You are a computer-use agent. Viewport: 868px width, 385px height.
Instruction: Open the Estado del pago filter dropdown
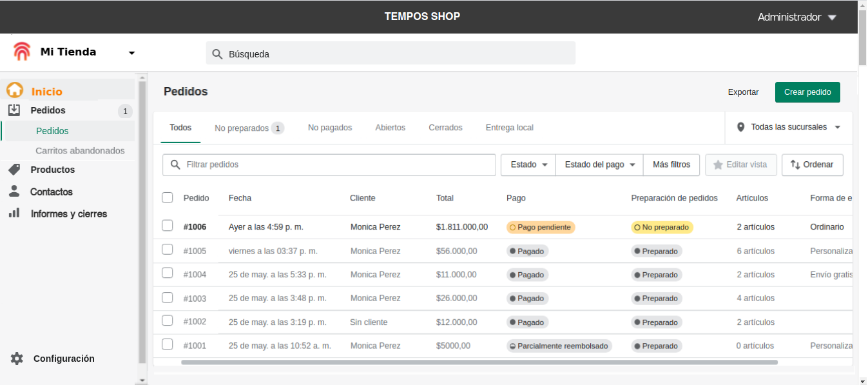pos(599,164)
